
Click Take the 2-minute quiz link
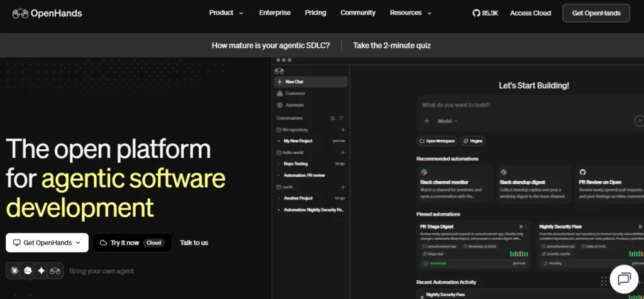(x=392, y=45)
